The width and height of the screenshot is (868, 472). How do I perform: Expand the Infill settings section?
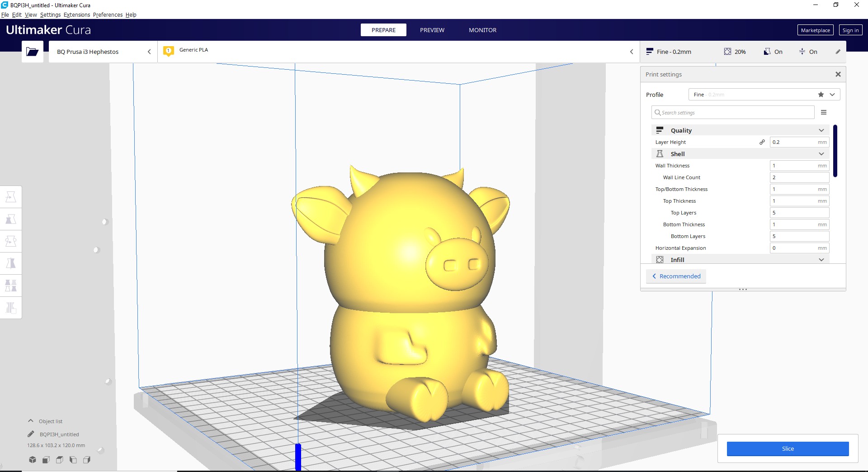[821, 260]
